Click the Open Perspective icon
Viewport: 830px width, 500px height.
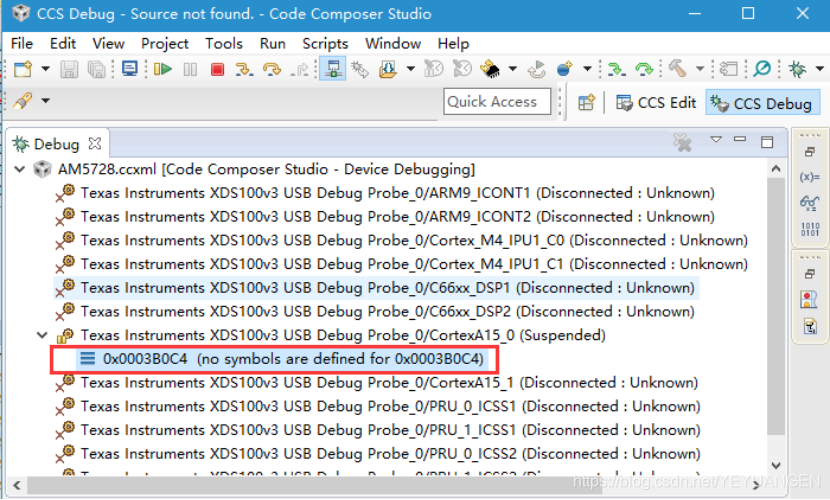587,102
